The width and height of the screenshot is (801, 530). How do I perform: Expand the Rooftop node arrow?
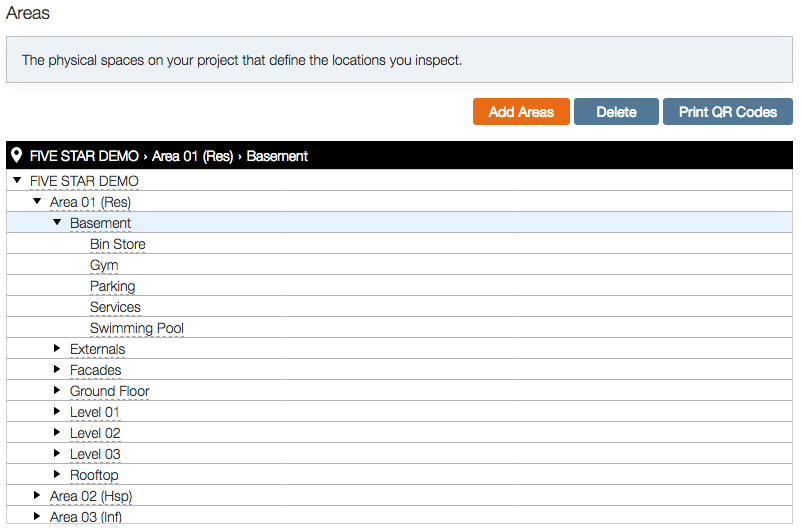[x=57, y=474]
